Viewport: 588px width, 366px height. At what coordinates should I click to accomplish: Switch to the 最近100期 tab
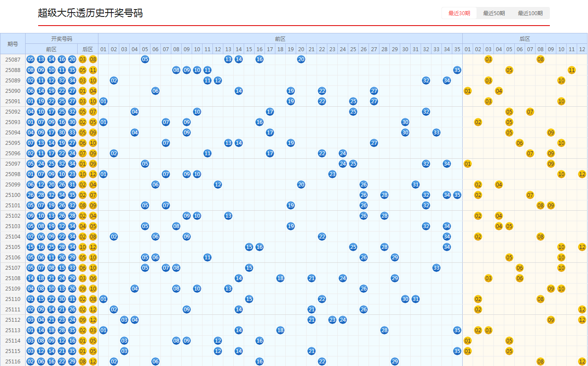pos(530,13)
